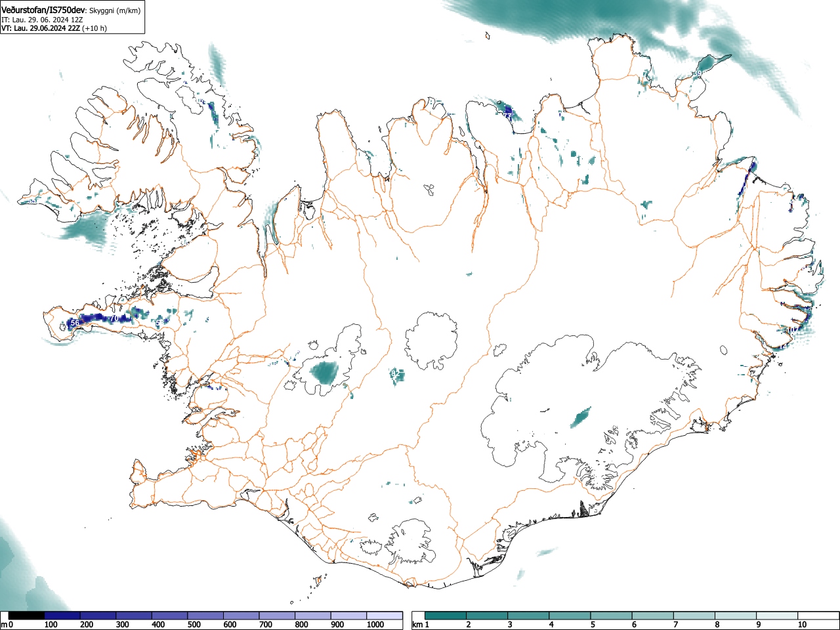Pick the 200–300 m legend color segment

click(98, 616)
